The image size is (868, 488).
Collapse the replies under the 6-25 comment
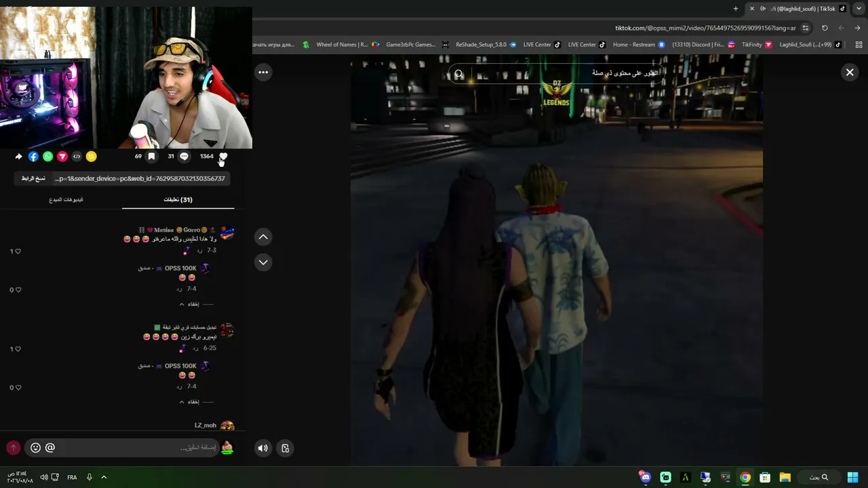click(190, 402)
